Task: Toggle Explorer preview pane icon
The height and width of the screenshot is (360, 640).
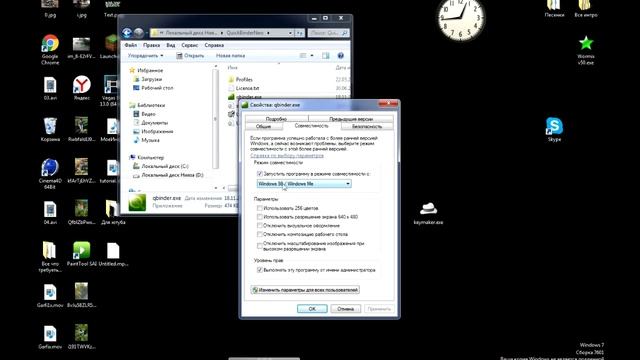Action: click(325, 56)
